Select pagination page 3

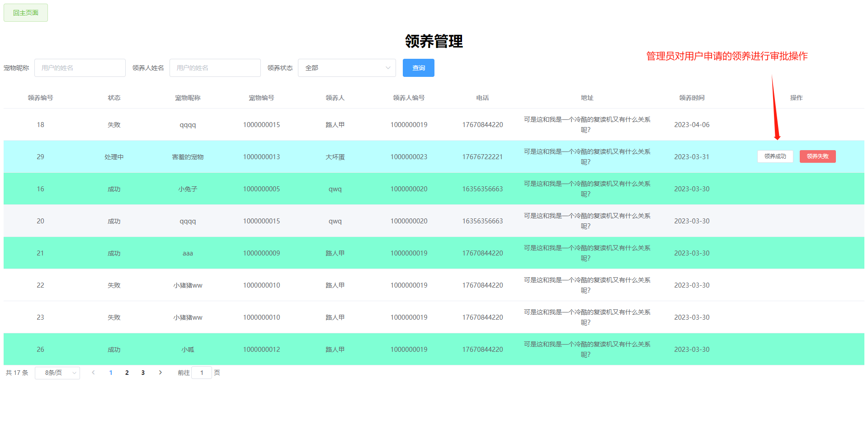pyautogui.click(x=143, y=373)
